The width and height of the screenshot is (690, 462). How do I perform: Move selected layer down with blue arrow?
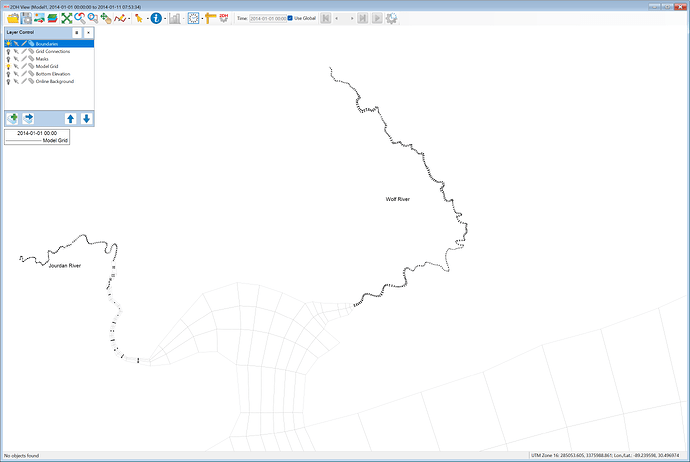tap(86, 118)
